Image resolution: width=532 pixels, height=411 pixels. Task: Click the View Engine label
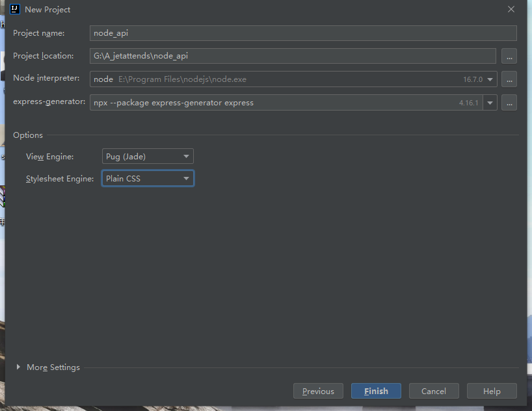tap(50, 157)
